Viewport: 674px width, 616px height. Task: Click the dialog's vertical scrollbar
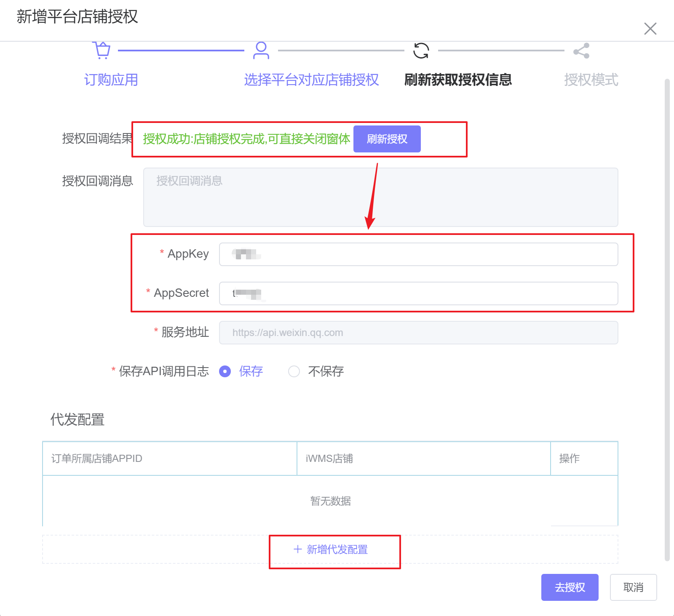[x=667, y=320]
